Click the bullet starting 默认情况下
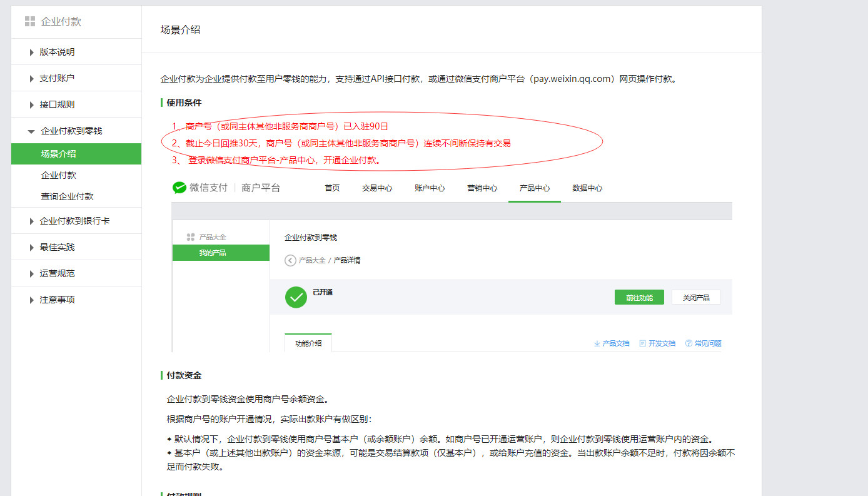This screenshot has height=496, width=868. [440, 439]
